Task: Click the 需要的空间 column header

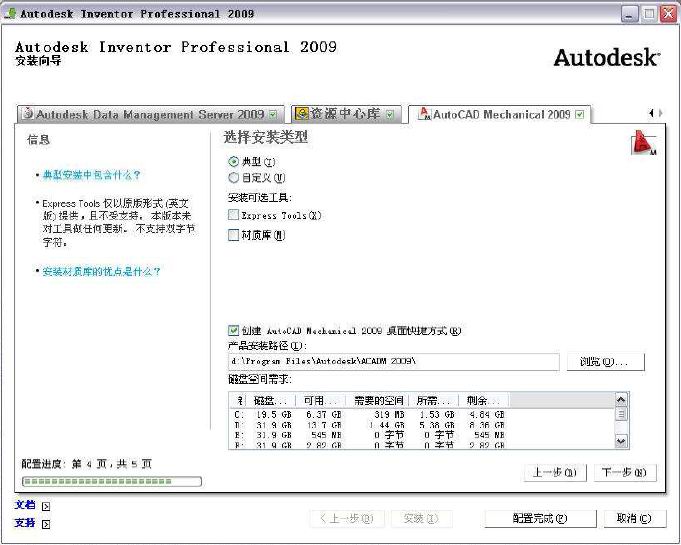Action: coord(378,400)
